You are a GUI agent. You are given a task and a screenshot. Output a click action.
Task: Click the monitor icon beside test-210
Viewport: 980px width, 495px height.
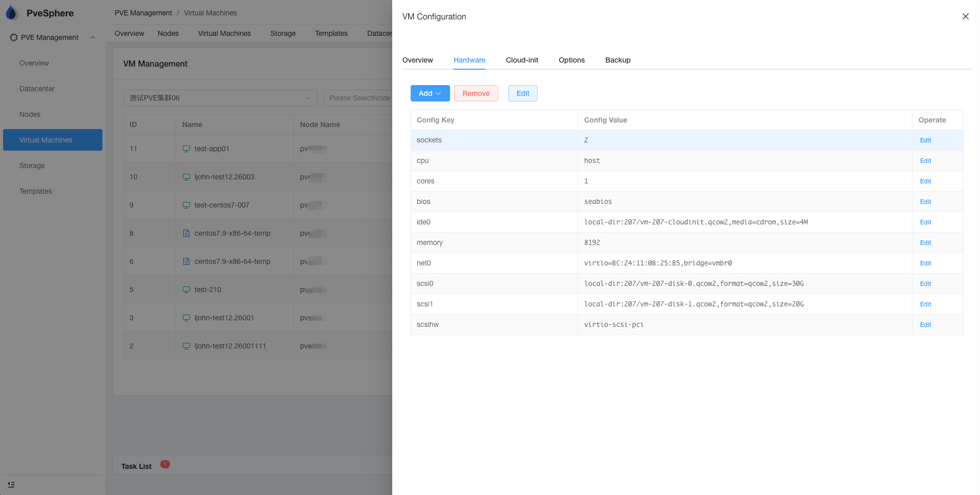tap(186, 290)
